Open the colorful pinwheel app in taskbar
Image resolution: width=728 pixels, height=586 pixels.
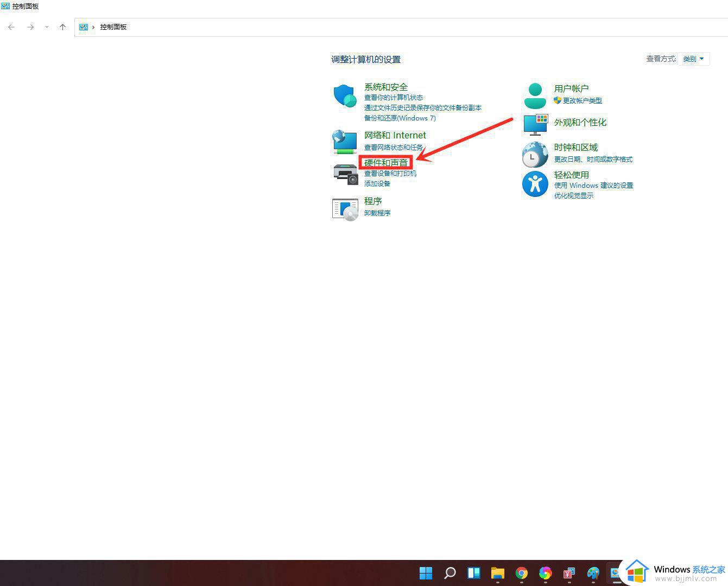546,573
